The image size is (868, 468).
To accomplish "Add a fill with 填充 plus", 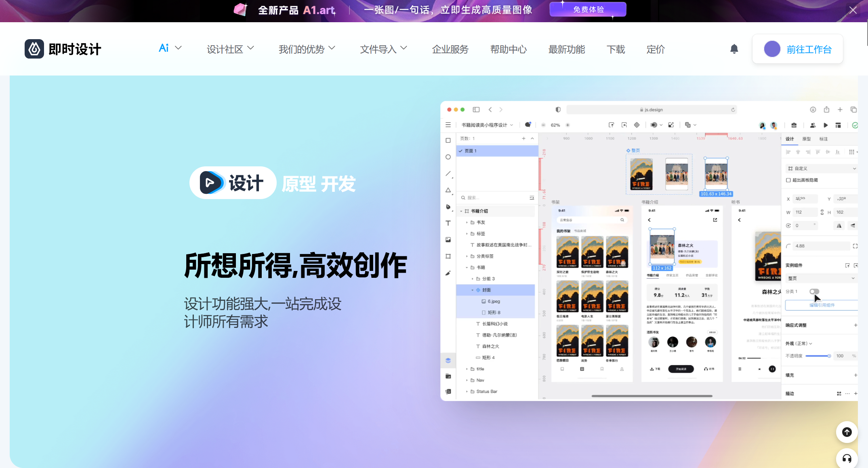I will click(855, 375).
